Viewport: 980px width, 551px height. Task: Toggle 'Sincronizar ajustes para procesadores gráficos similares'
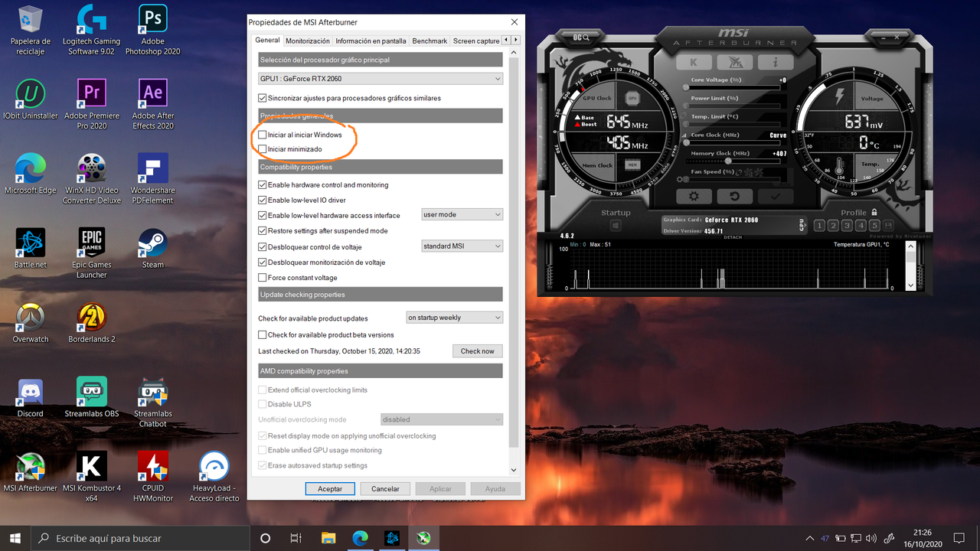(x=263, y=98)
